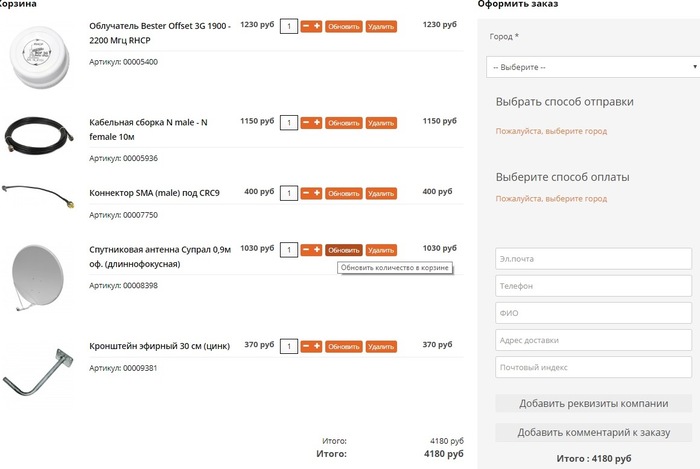
Task: Increase quantity of Кронштейн эфирный 30 см
Action: click(x=317, y=346)
